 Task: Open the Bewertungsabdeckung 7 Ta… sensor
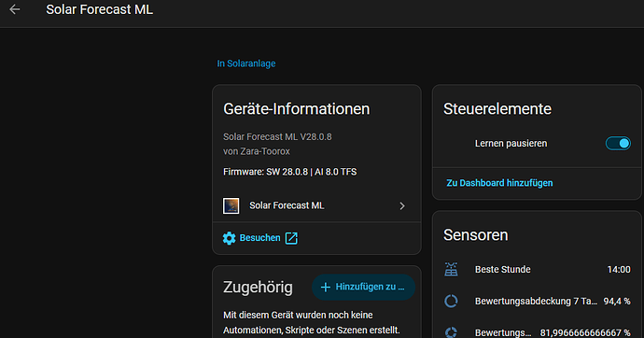coord(538,301)
